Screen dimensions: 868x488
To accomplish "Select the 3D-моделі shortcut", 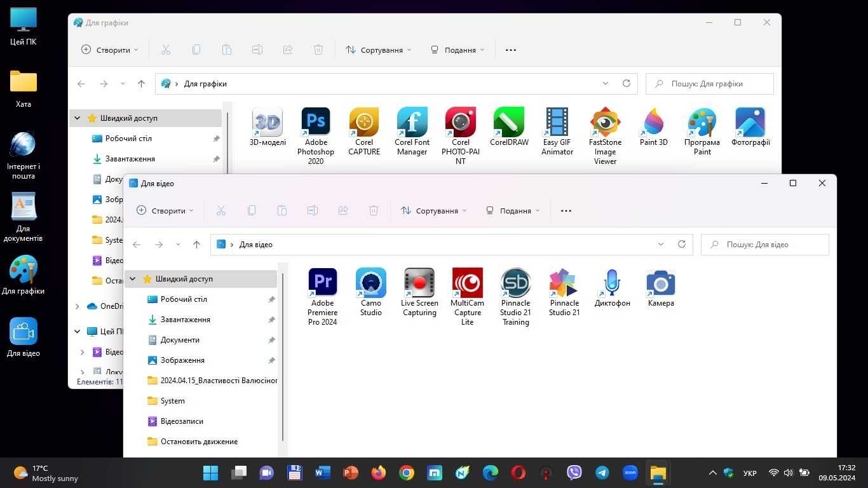I will point(268,127).
